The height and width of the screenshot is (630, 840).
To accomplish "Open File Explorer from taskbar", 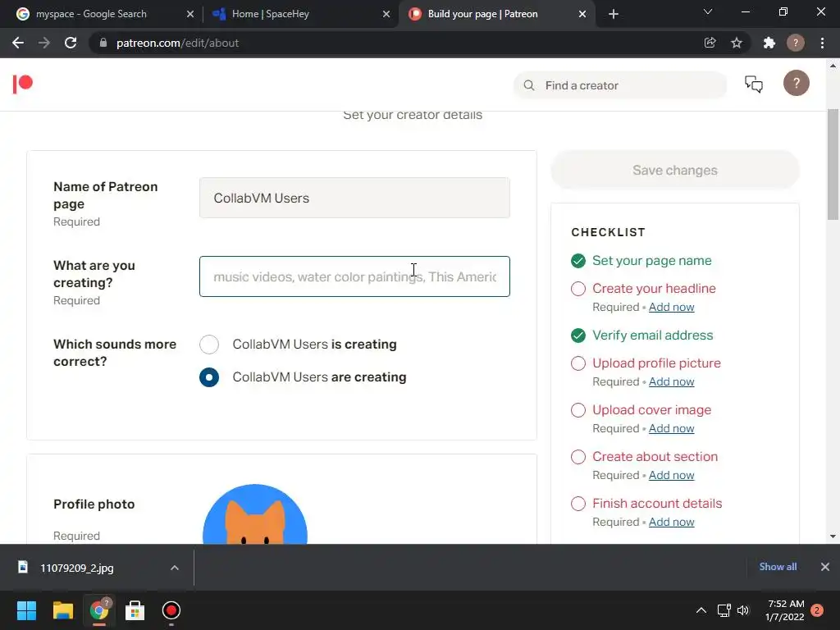I will (x=62, y=610).
